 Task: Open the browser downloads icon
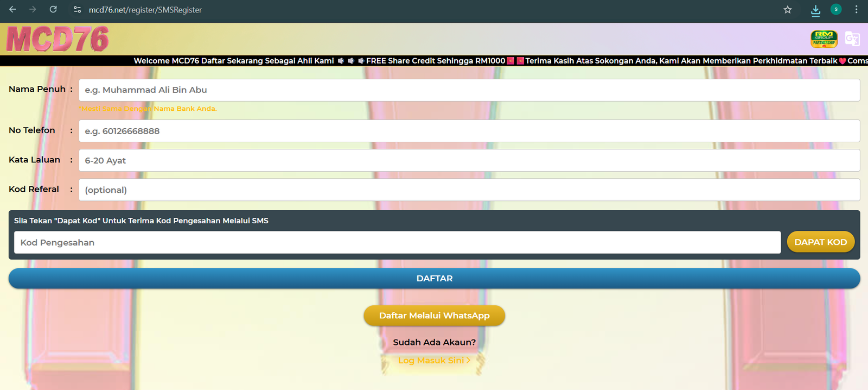815,10
